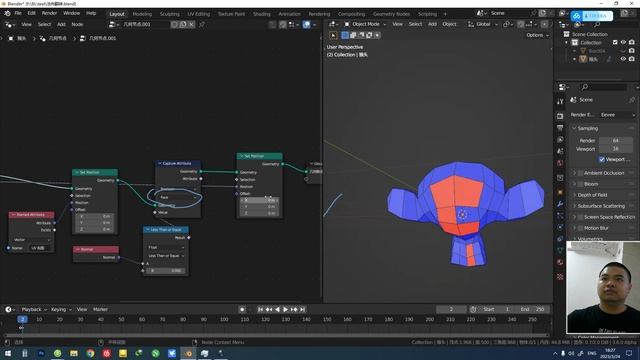The height and width of the screenshot is (360, 640).
Task: Open the File menu
Action: (18, 13)
